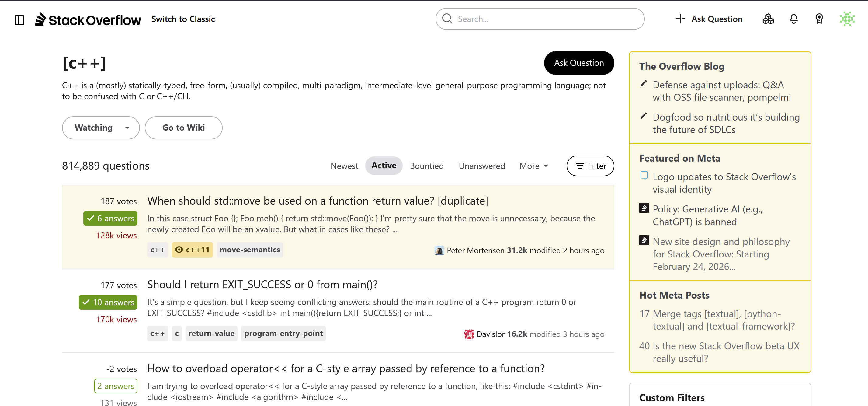Open the collectives cubes icon
Screen dimensions: 868x406
tap(768, 19)
